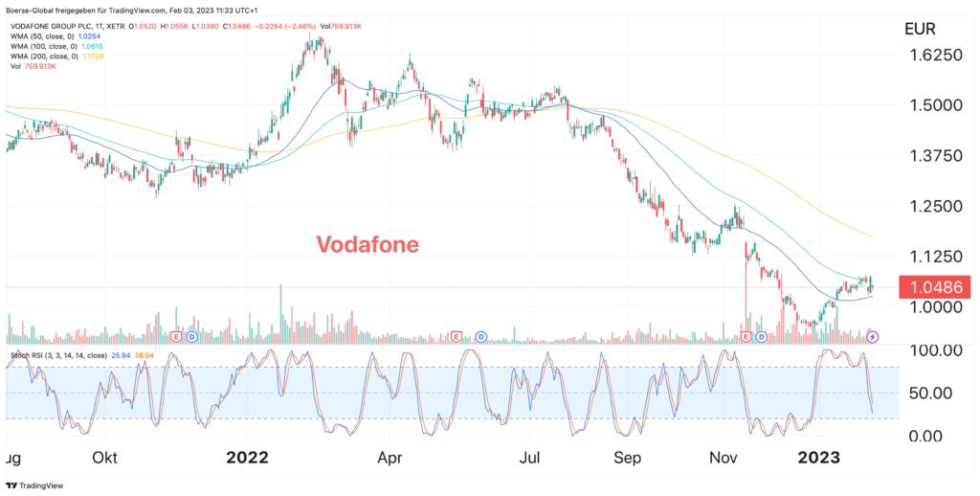Click the 2023 label on the time axis
980x496 pixels.
point(819,457)
